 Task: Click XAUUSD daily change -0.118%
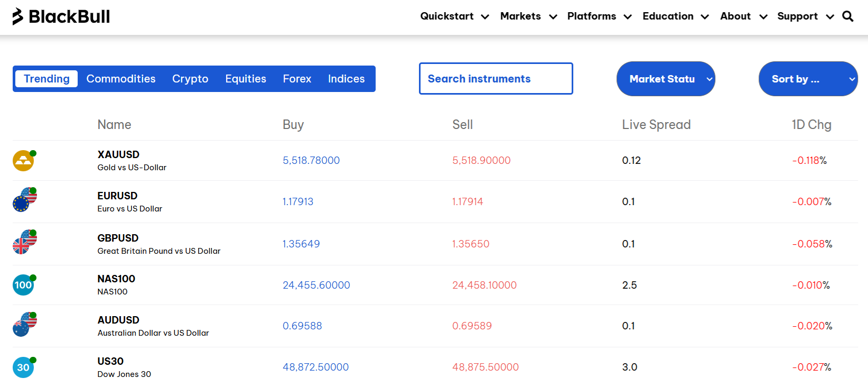tap(809, 160)
